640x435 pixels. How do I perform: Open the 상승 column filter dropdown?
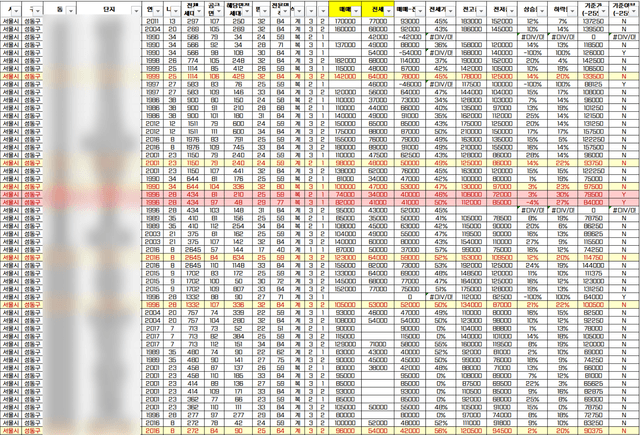542,11
